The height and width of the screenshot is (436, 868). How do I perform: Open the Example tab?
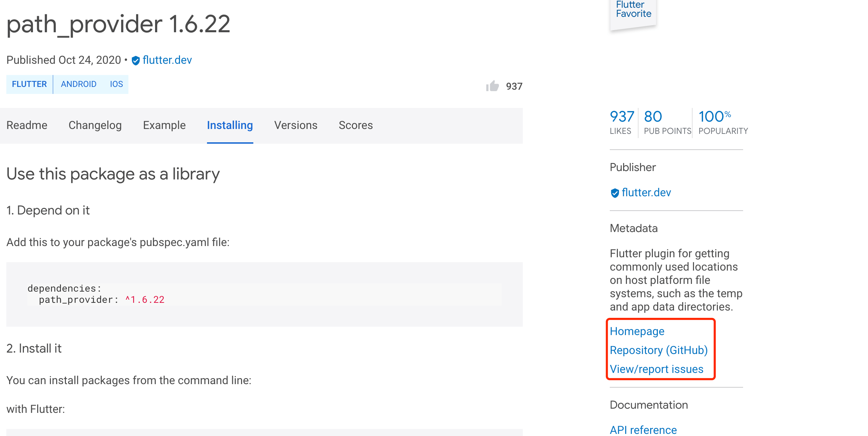pos(164,125)
